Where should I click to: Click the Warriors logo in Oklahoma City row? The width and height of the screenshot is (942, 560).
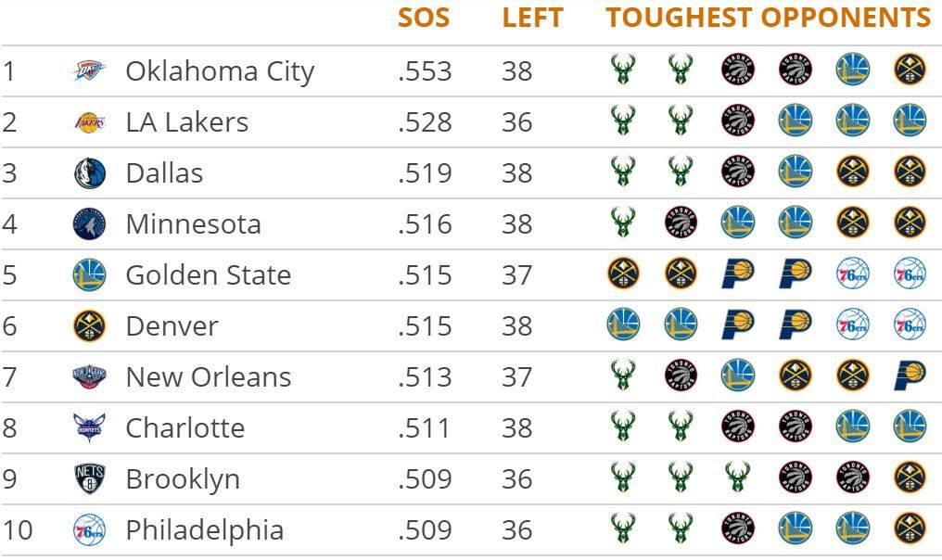(852, 70)
